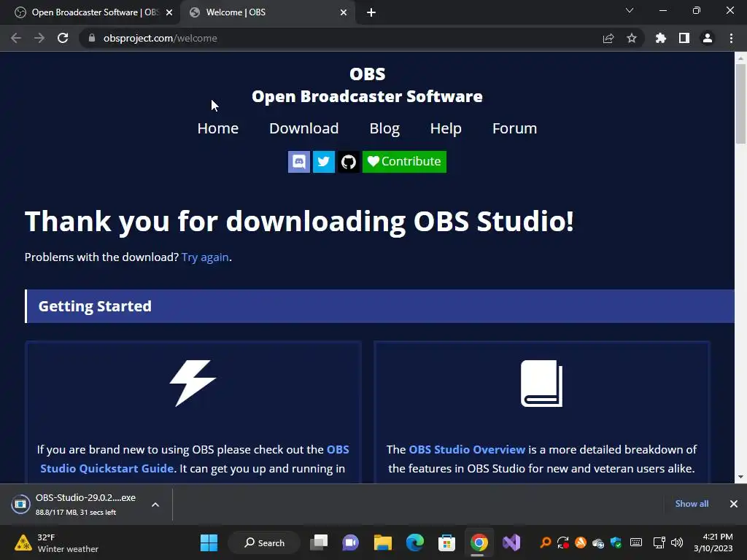Open the Chrome three-dot menu
The height and width of the screenshot is (560, 747).
tap(731, 38)
